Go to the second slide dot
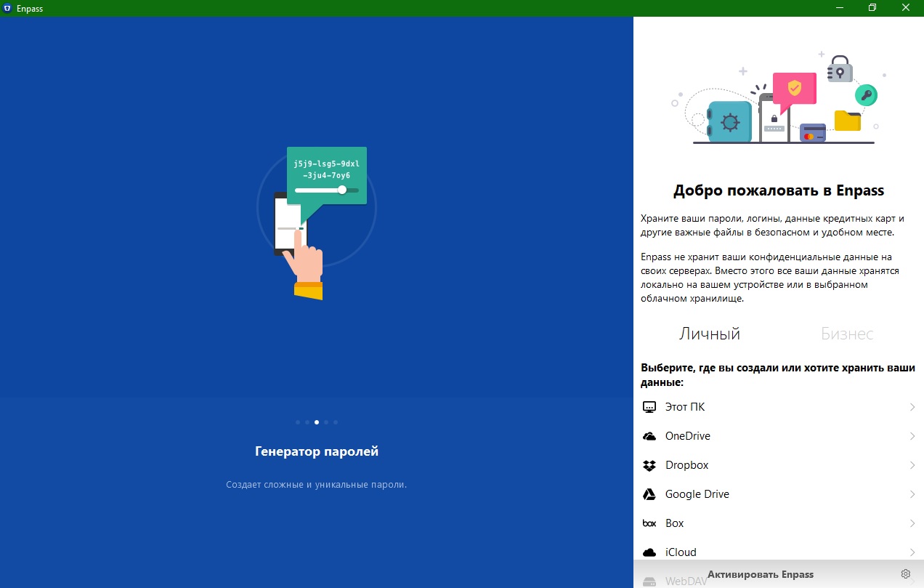The image size is (924, 588). click(307, 422)
